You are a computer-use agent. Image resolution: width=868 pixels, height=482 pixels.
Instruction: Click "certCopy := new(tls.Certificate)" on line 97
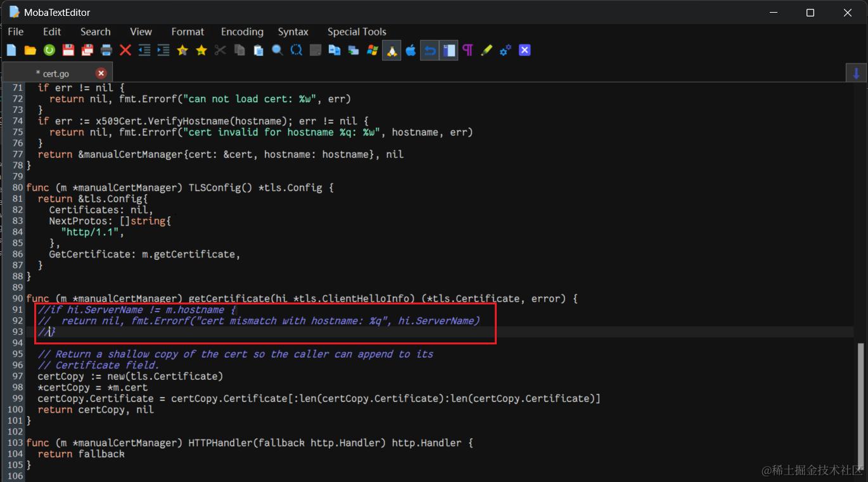pyautogui.click(x=131, y=377)
